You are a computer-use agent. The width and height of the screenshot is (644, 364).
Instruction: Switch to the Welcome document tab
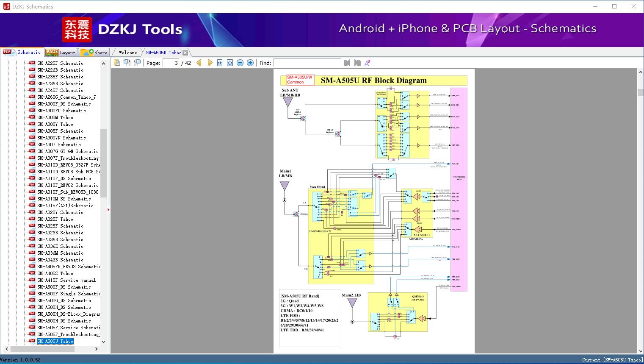pyautogui.click(x=127, y=53)
